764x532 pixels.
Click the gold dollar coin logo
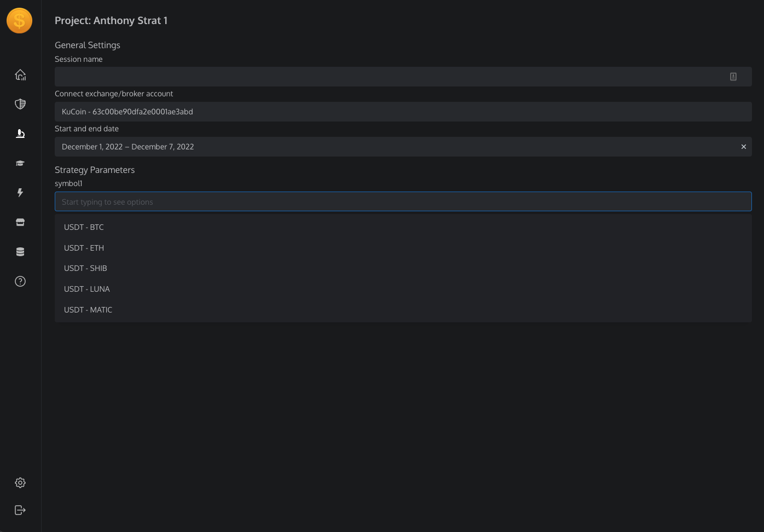pyautogui.click(x=20, y=21)
